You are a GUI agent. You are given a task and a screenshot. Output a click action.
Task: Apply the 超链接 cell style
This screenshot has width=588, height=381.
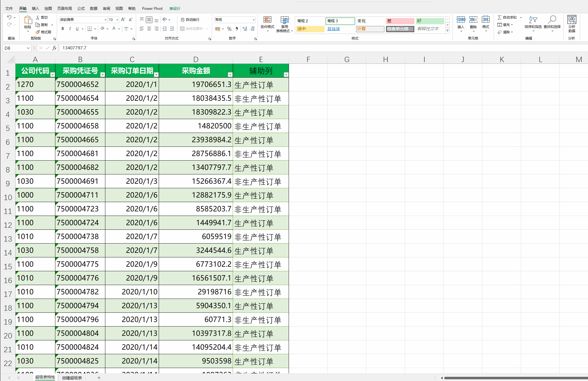pyautogui.click(x=334, y=29)
